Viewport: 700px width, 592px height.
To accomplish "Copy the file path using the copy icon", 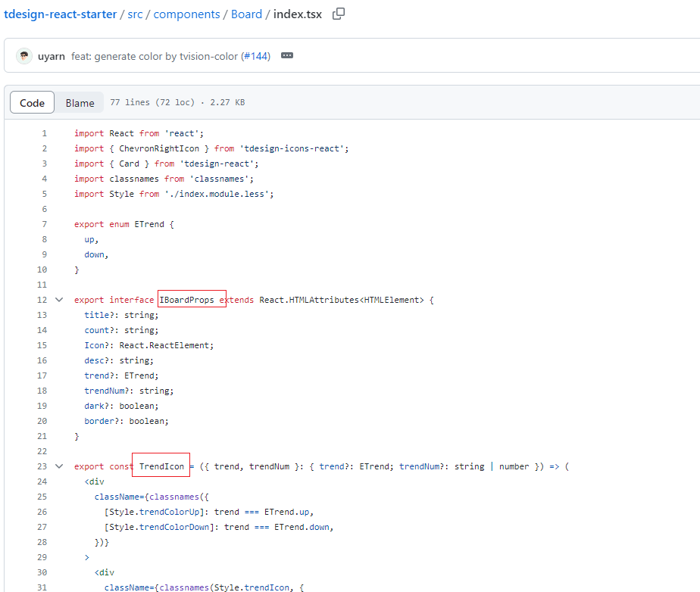I will tap(339, 14).
